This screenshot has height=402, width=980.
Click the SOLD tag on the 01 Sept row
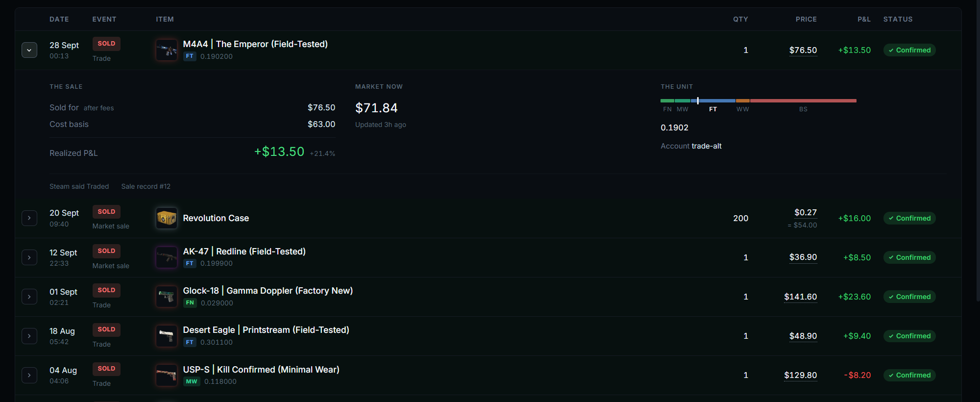pos(106,290)
